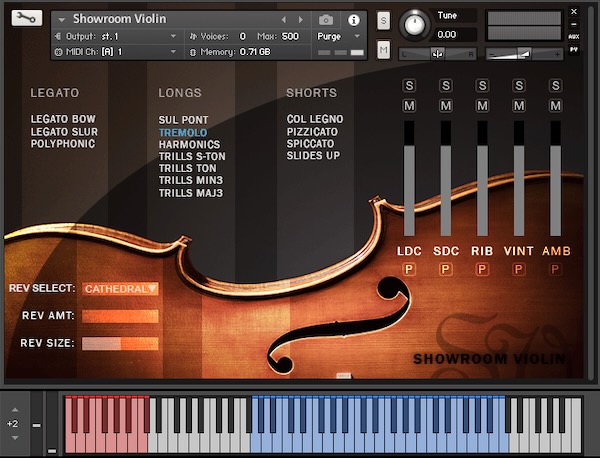Image resolution: width=600 pixels, height=458 pixels.
Task: Open the Output st.1 dropdown
Action: tap(173, 36)
